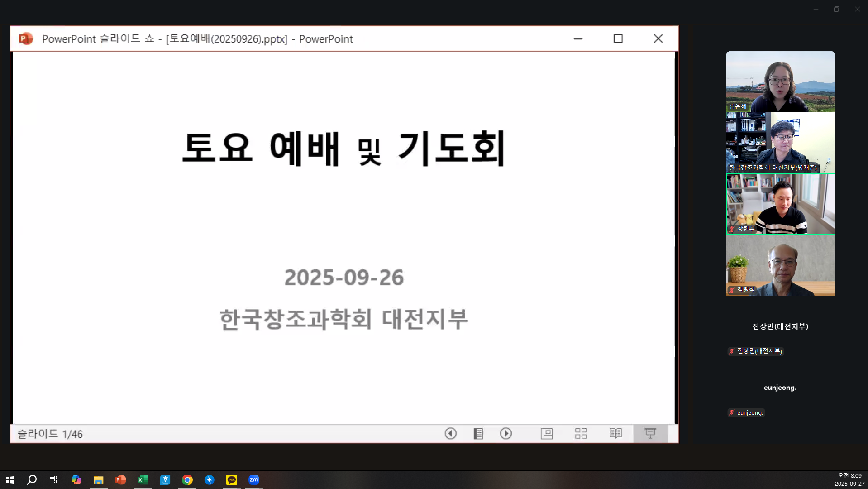The image size is (868, 489).
Task: Switch to Chrome on the taskbar
Action: click(x=187, y=480)
